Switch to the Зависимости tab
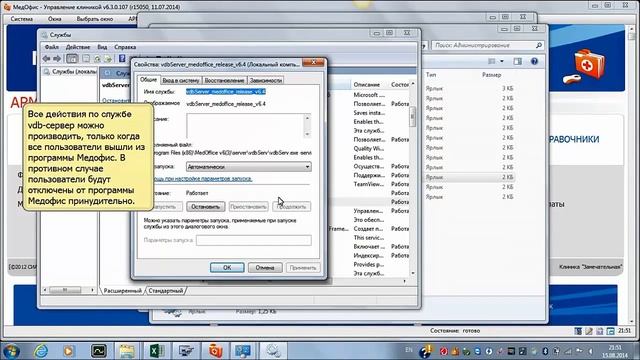 (266, 80)
